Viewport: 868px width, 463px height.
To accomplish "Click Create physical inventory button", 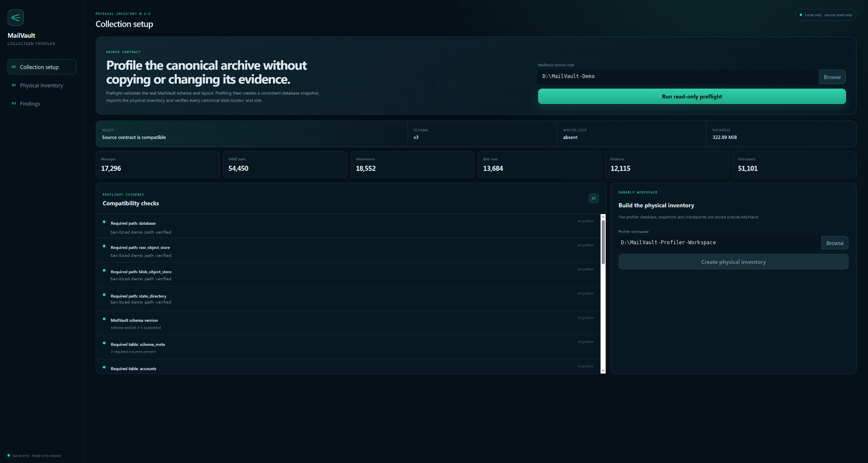I will (x=733, y=262).
